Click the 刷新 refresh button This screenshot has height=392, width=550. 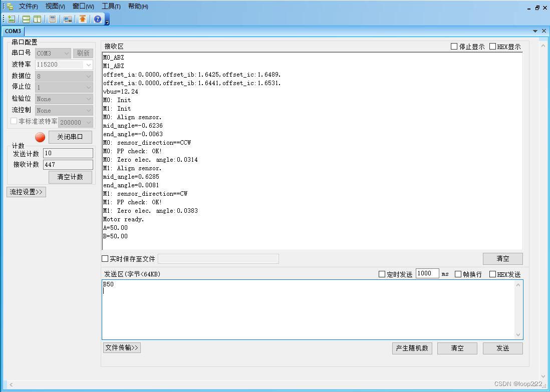(x=83, y=53)
